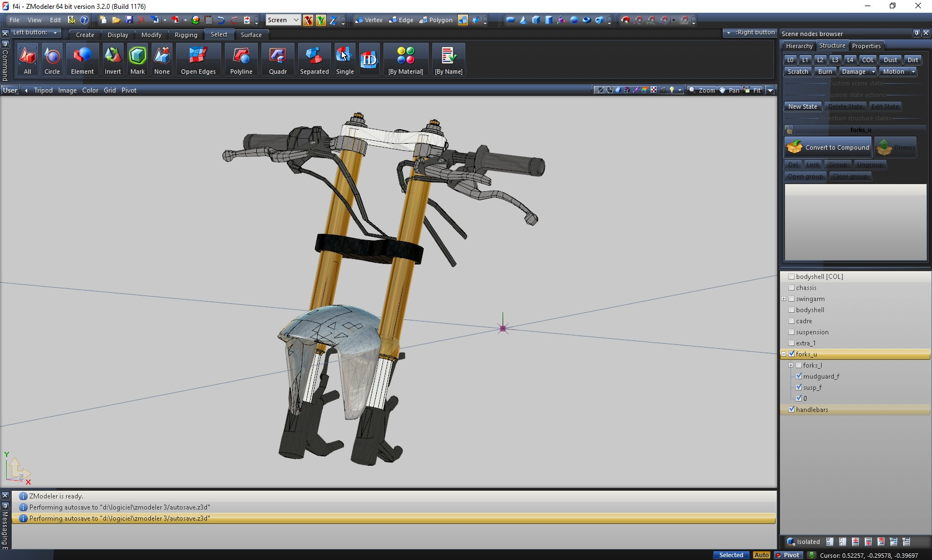This screenshot has width=932, height=560.
Task: Select All tool in Select ribbon
Action: [x=27, y=60]
